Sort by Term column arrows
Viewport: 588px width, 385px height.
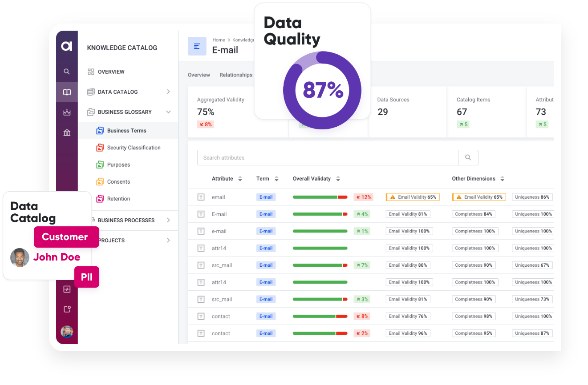click(x=276, y=179)
